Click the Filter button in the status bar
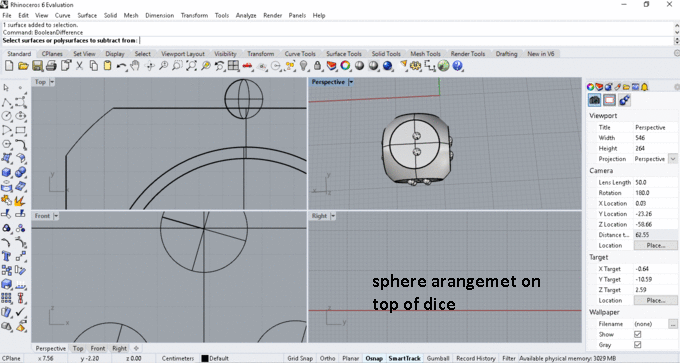680x363 pixels. pyautogui.click(x=509, y=358)
